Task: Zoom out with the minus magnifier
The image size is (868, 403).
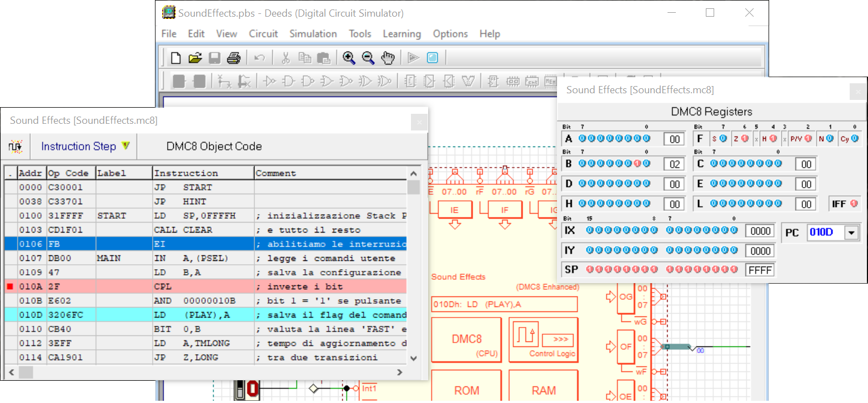Action: point(368,58)
